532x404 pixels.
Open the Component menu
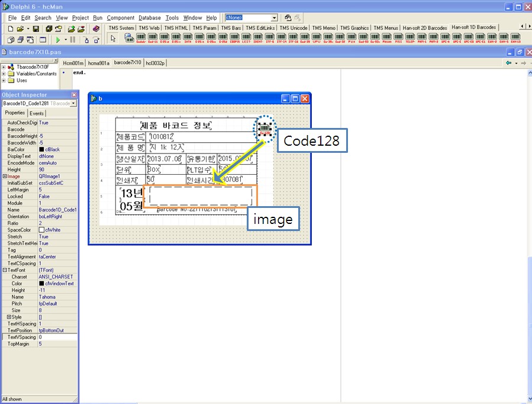pos(121,18)
